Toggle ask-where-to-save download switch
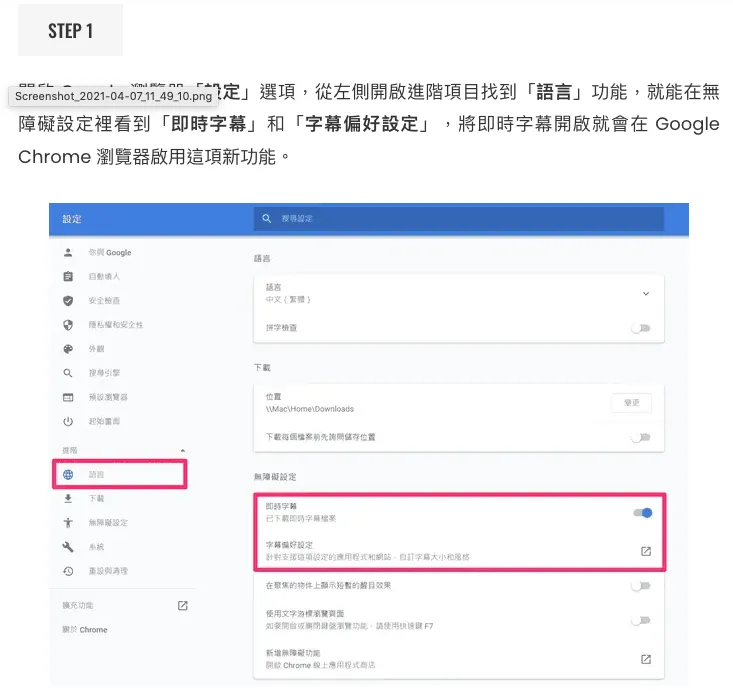 tap(641, 437)
